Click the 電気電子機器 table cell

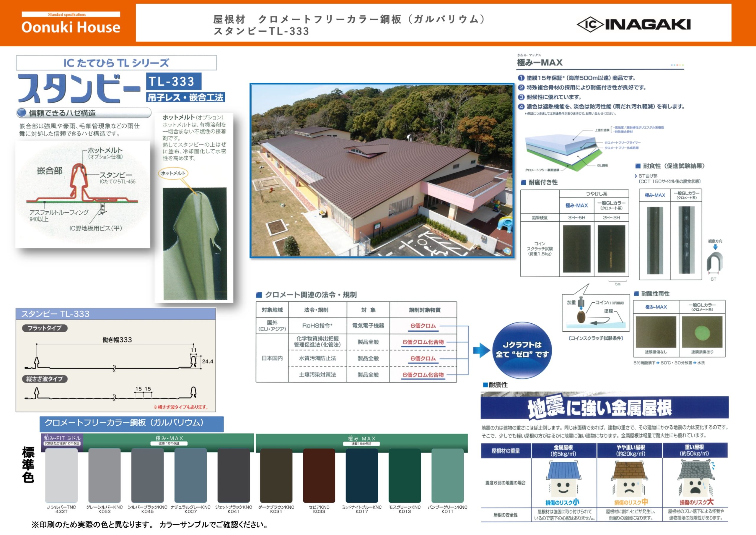[x=368, y=326]
